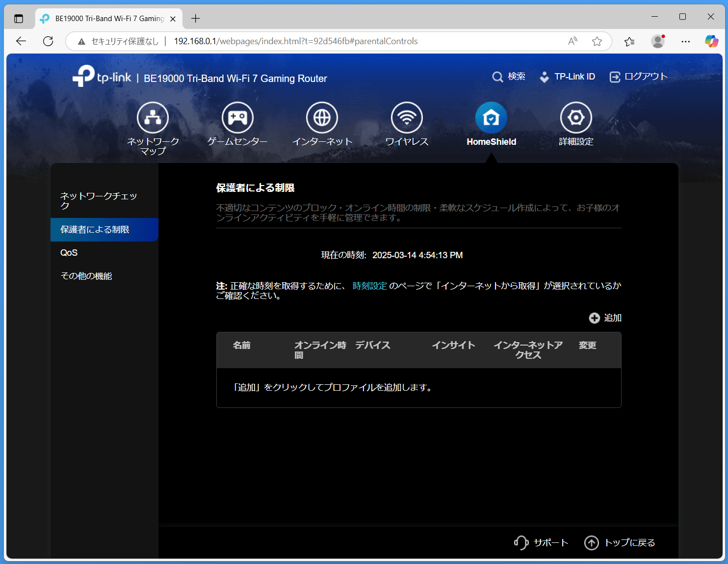Open the browser profile avatar

coord(658,41)
